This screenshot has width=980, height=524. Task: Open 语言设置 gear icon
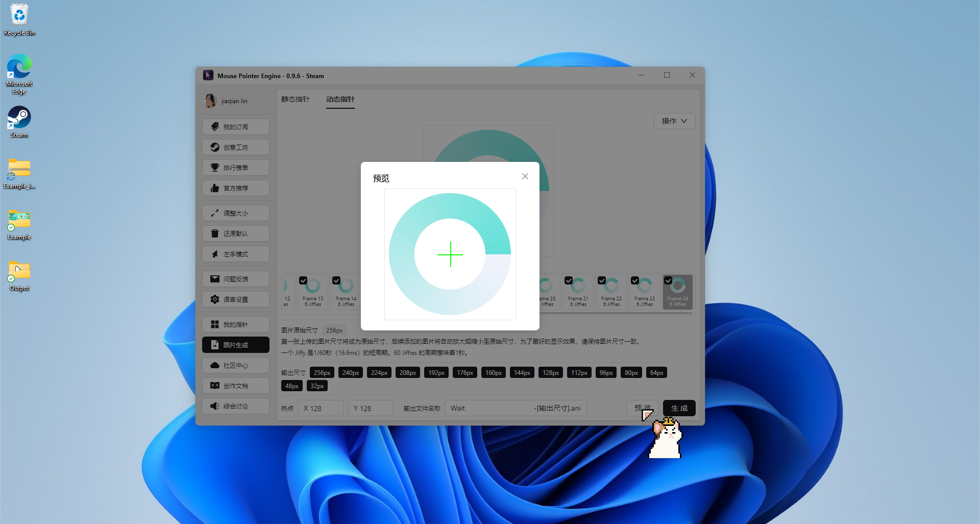pyautogui.click(x=215, y=299)
